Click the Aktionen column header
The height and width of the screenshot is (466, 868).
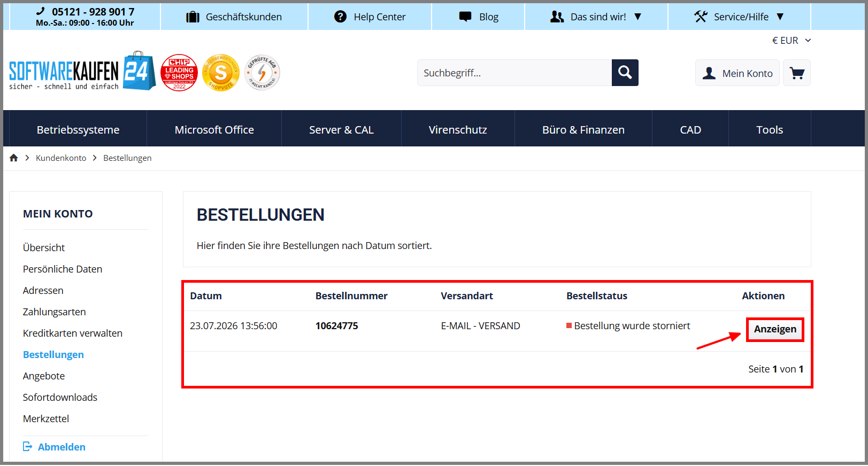[x=763, y=296]
